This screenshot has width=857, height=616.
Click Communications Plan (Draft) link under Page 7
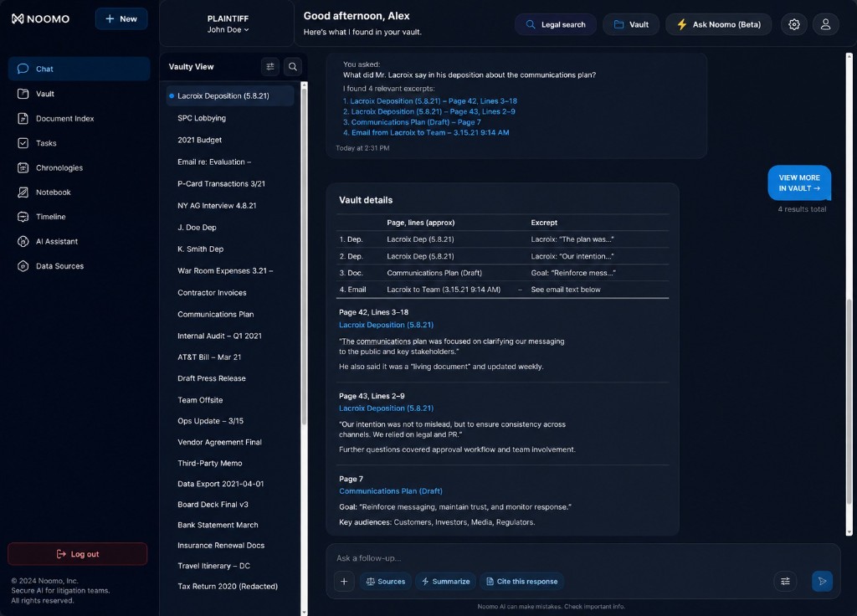click(391, 491)
